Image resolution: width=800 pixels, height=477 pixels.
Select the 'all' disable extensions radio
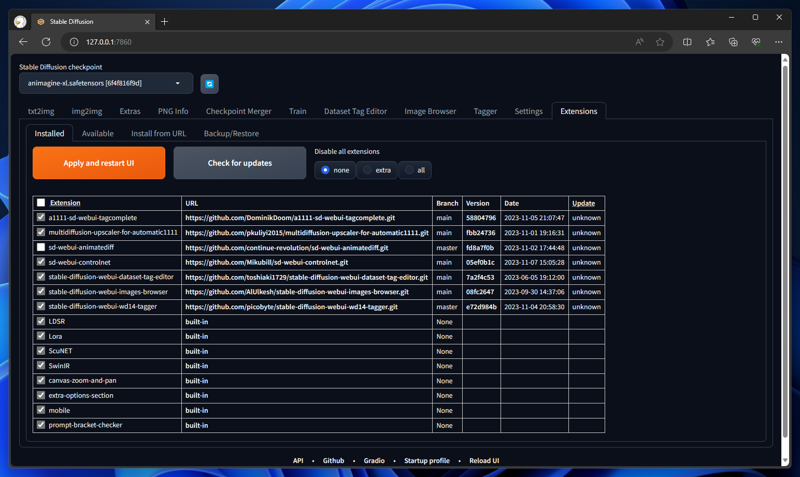409,170
